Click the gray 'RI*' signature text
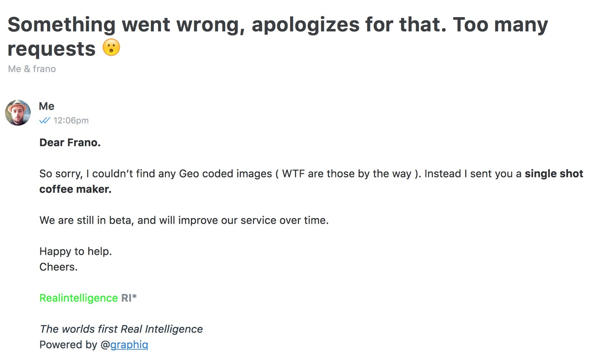 (x=129, y=298)
